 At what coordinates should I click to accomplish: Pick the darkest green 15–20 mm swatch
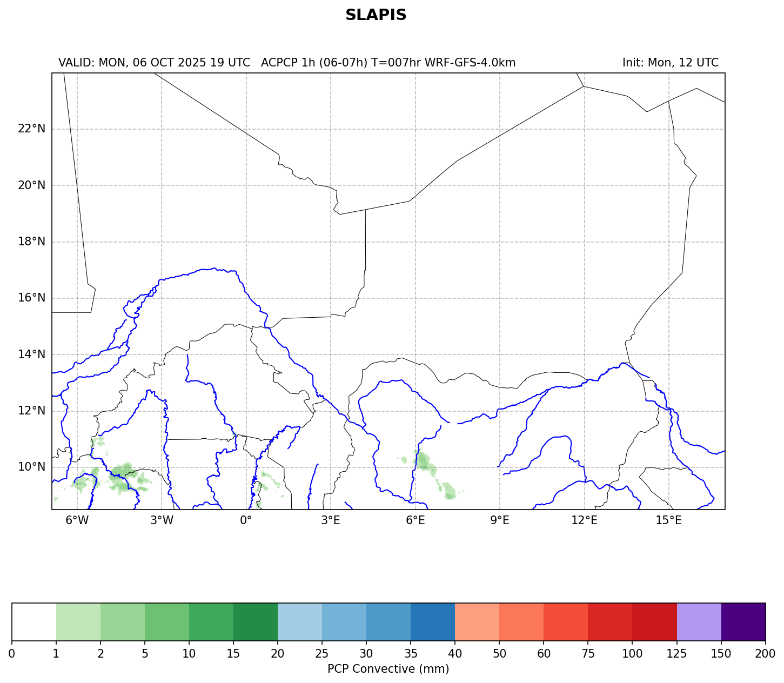click(256, 621)
